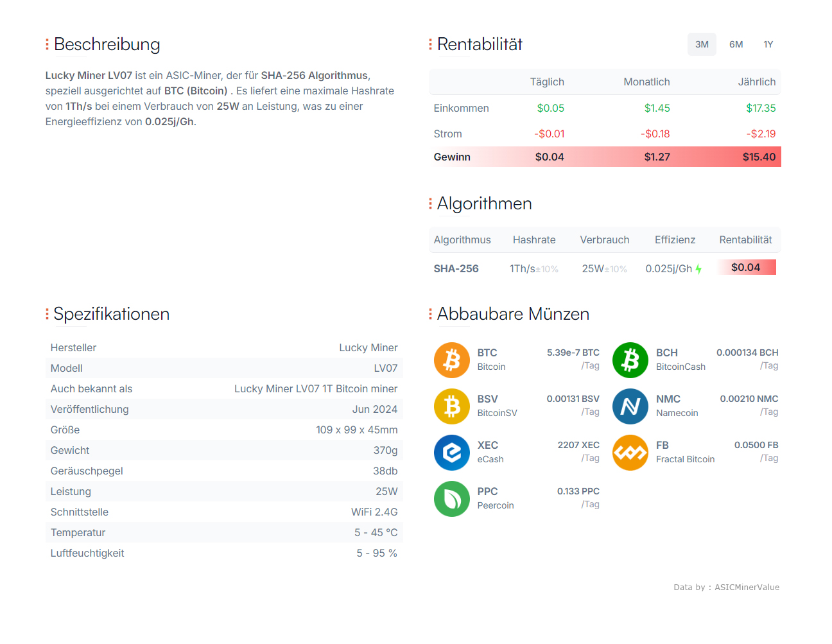Click the red $0.04 profitability badge
This screenshot has width=832, height=644.
click(x=745, y=267)
